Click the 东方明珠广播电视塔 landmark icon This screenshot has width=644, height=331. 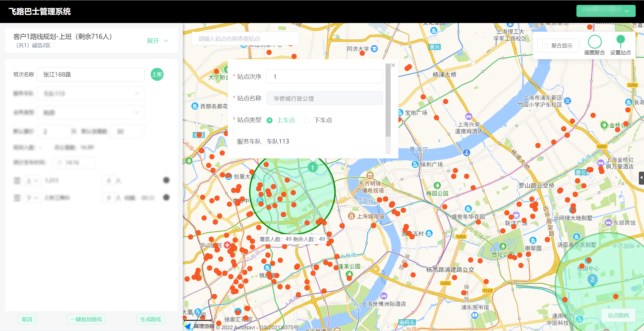[370, 175]
